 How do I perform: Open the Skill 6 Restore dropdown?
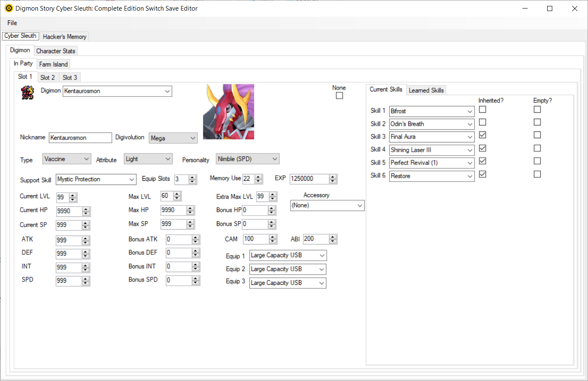(x=432, y=176)
